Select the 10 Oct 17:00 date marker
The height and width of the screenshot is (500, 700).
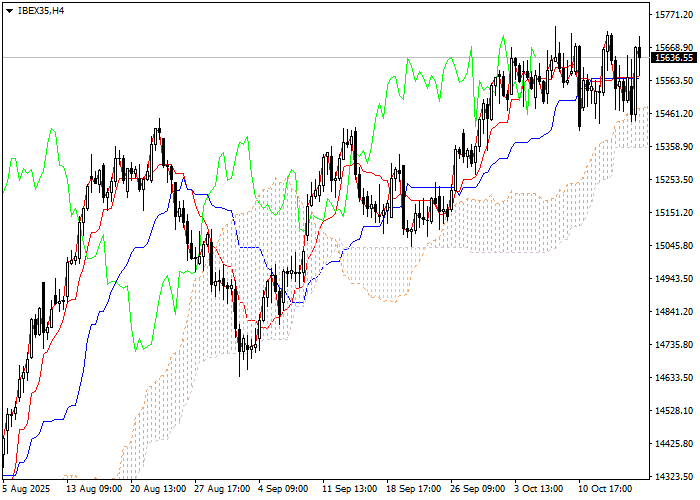click(x=606, y=490)
